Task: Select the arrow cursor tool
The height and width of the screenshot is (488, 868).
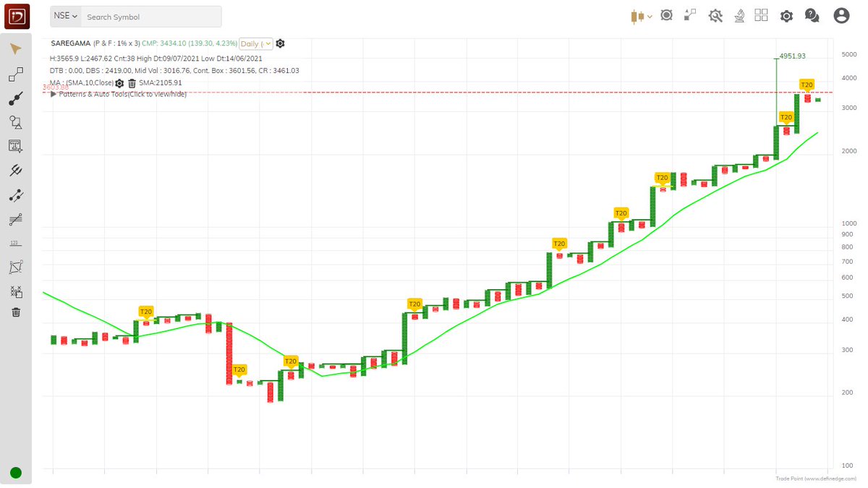Action: [16, 49]
